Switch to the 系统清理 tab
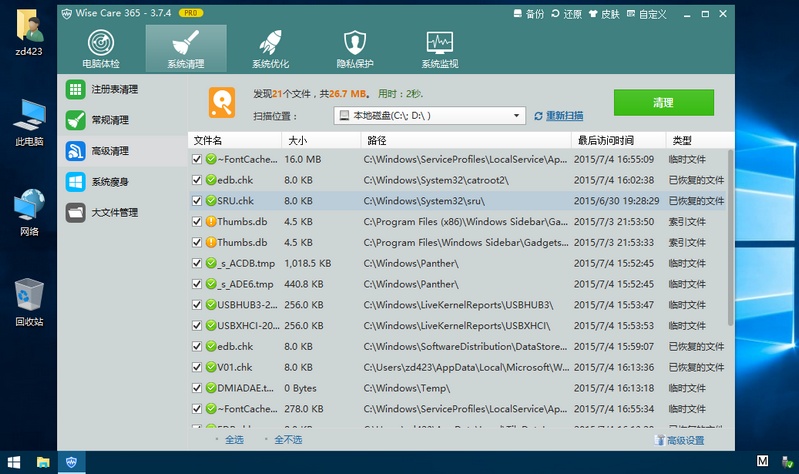 [185, 48]
